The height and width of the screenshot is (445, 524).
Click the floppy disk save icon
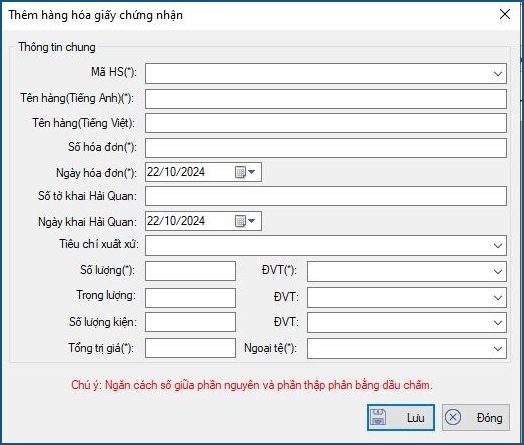[x=378, y=417]
